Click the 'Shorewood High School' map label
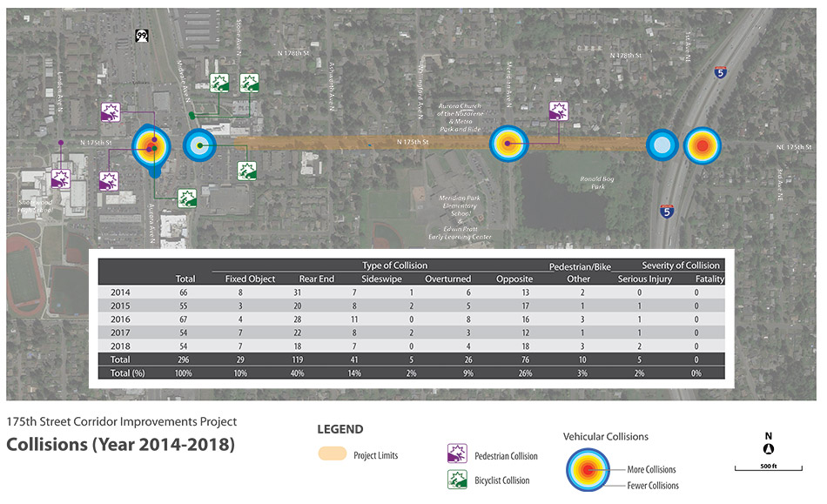This screenshot has width=827, height=504. click(x=36, y=206)
